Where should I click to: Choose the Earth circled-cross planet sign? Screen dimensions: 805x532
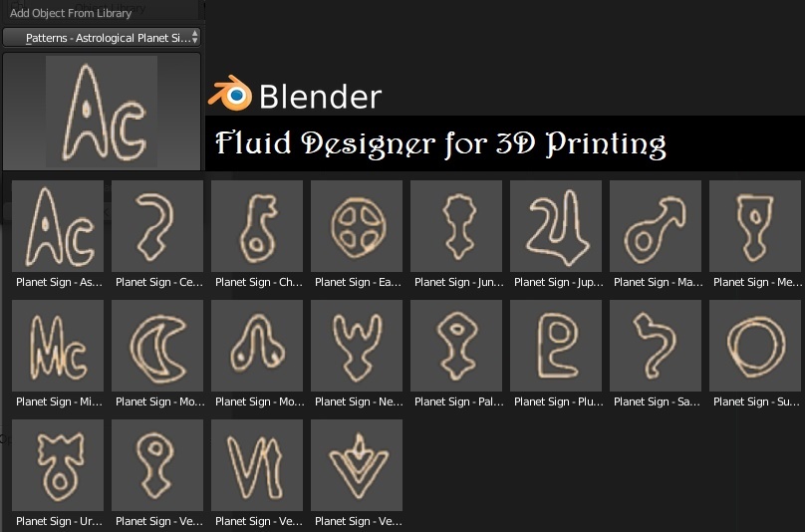(x=357, y=226)
